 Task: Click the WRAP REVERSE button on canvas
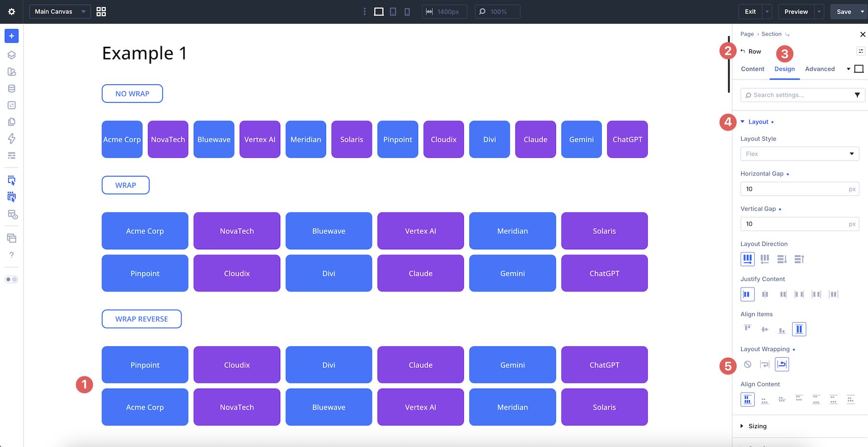pyautogui.click(x=142, y=319)
